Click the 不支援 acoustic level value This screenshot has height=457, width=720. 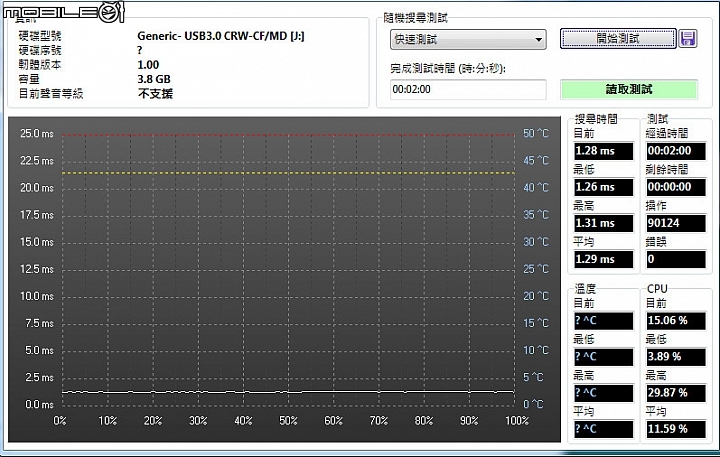coord(155,94)
